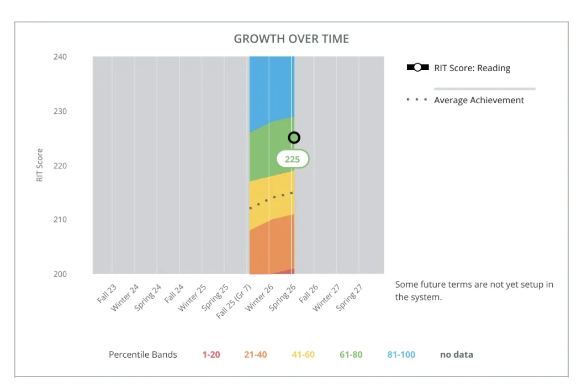Click the RIT Score: Reading legend marker
582x392 pixels.
coord(417,67)
